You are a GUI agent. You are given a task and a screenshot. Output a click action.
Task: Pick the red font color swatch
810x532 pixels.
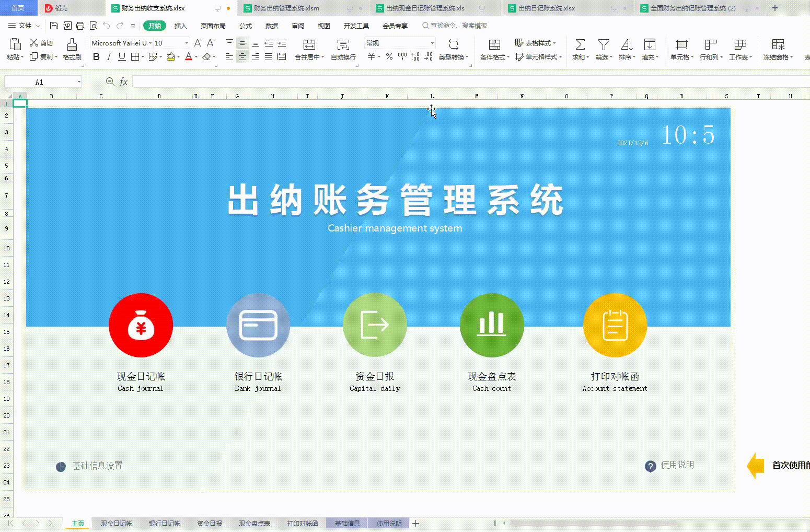click(x=188, y=56)
